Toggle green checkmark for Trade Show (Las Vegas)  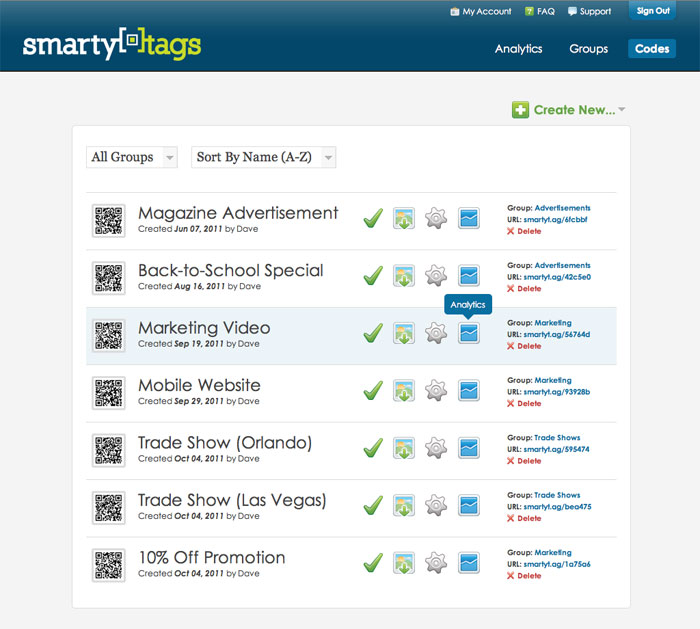[373, 505]
